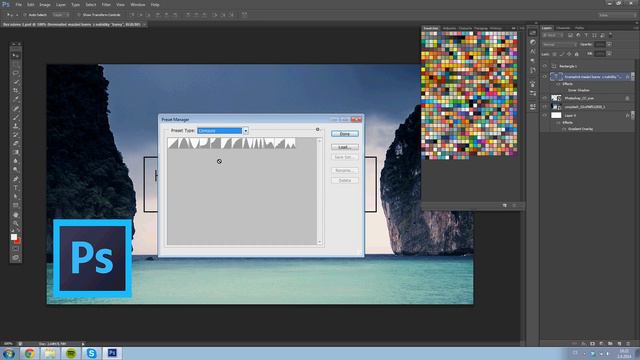The image size is (640, 360).
Task: Select first contour preset thumbnail
Action: (173, 143)
